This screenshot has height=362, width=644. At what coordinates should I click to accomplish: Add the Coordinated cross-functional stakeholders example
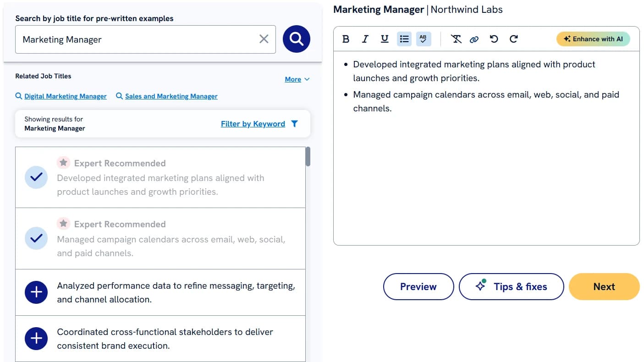click(36, 339)
